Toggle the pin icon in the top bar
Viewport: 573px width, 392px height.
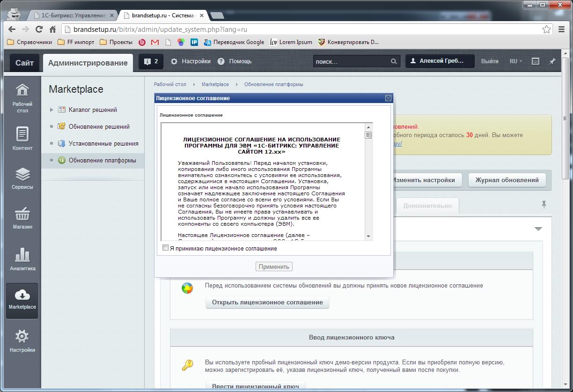tap(552, 61)
